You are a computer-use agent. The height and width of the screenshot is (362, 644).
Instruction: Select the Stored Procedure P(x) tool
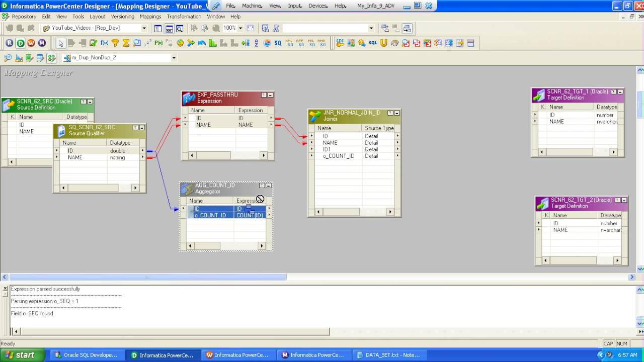point(158,43)
